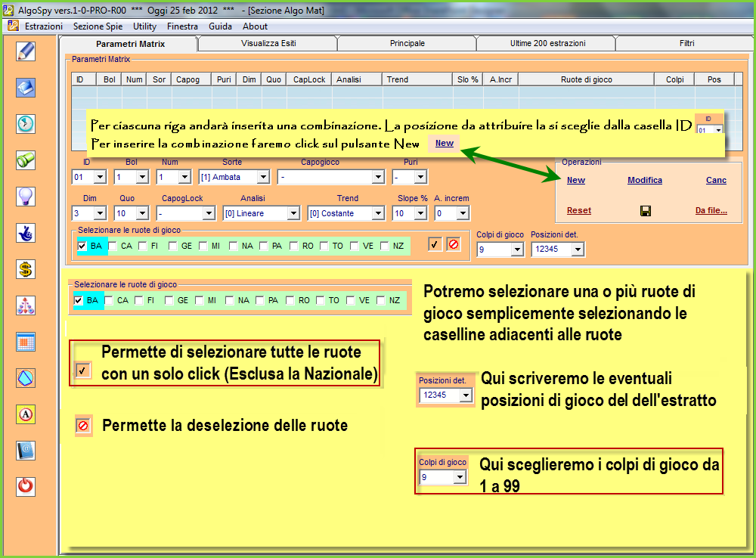Tick the NA wheel checkbox in orange form

pyautogui.click(x=234, y=246)
